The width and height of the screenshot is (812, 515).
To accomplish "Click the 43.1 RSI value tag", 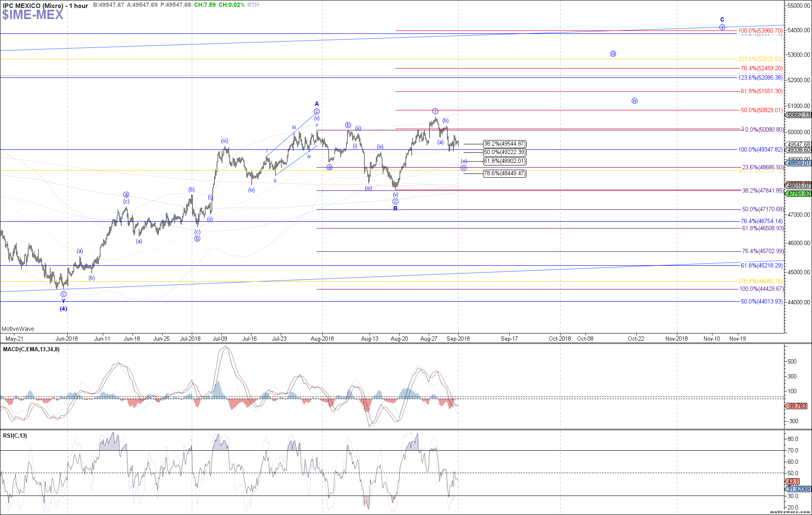I will (x=792, y=482).
